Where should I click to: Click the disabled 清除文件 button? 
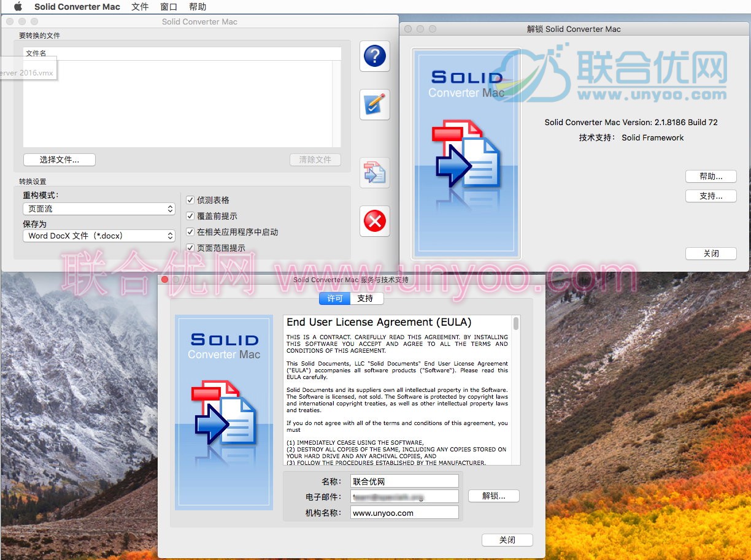pos(315,159)
